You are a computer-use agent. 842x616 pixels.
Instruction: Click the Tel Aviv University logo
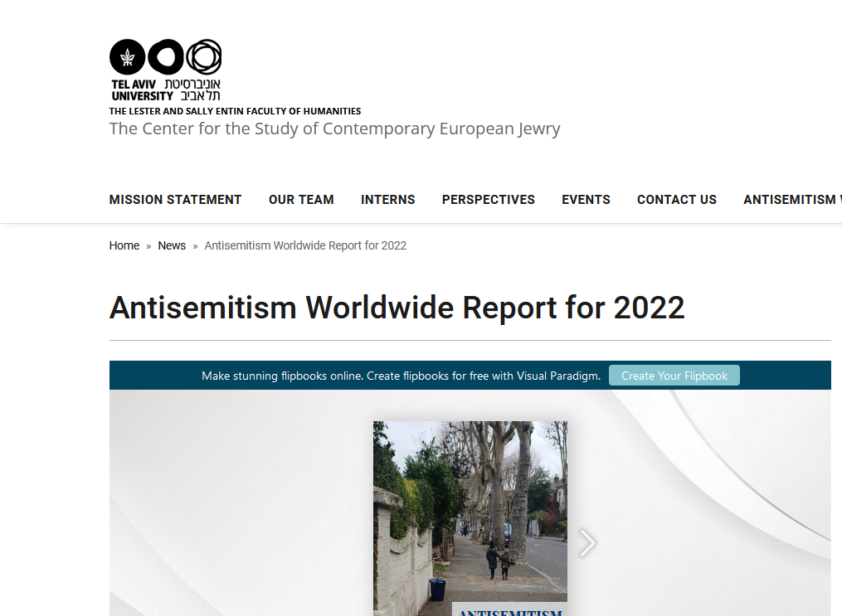click(x=165, y=70)
